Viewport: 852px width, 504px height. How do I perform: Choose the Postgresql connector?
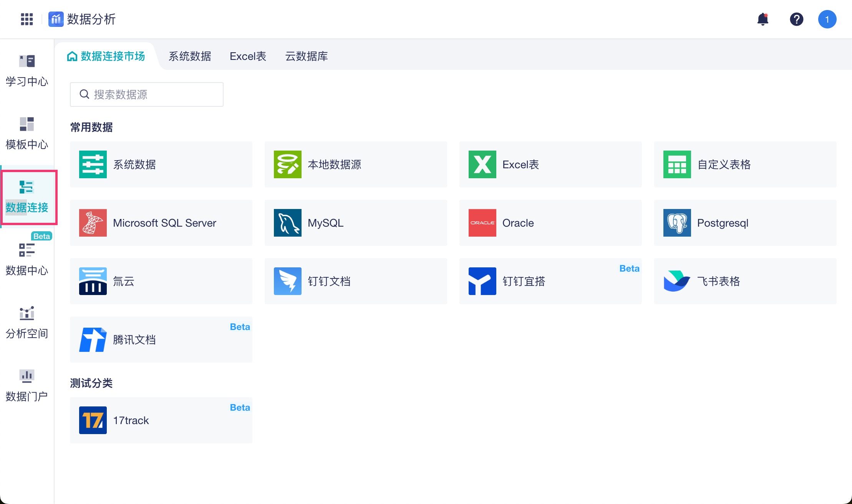[x=745, y=223]
